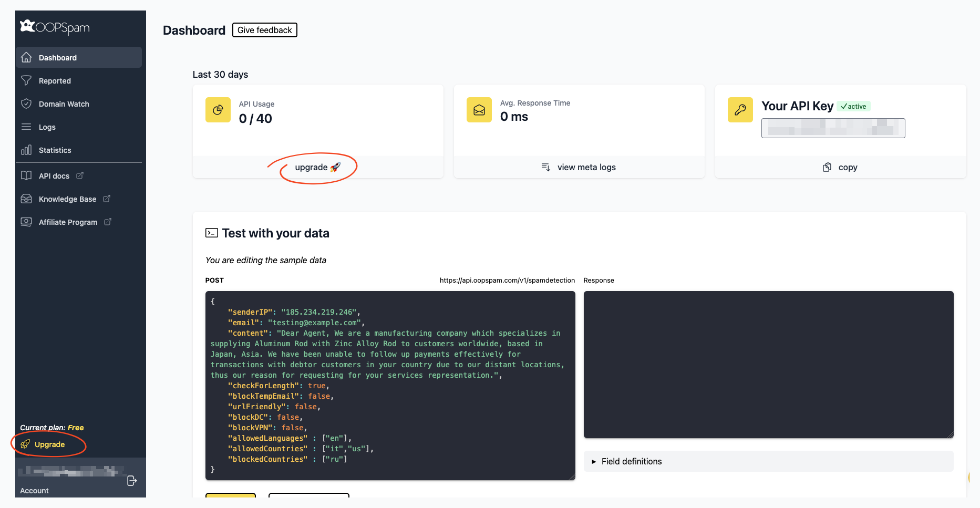Click the sidebar Upgrade link
The image size is (980, 508).
coord(49,444)
